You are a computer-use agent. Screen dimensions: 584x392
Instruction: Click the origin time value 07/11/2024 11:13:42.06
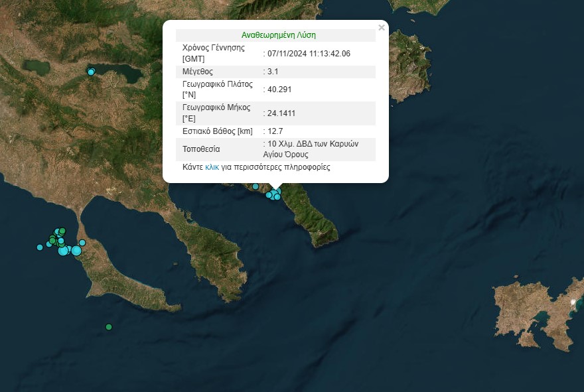point(308,54)
